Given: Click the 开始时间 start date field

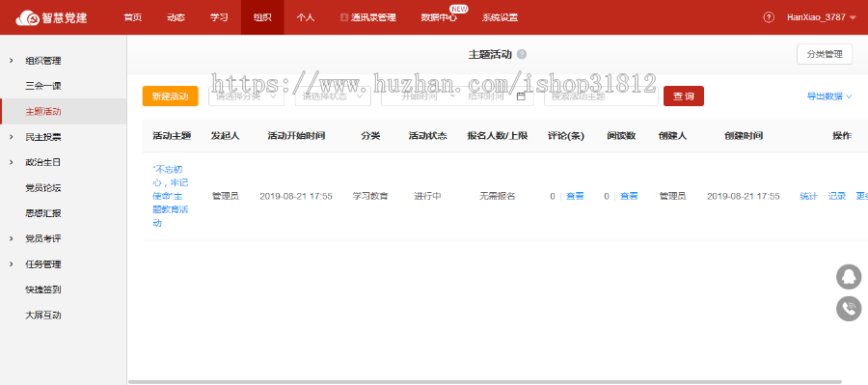Looking at the screenshot, I should coord(420,96).
